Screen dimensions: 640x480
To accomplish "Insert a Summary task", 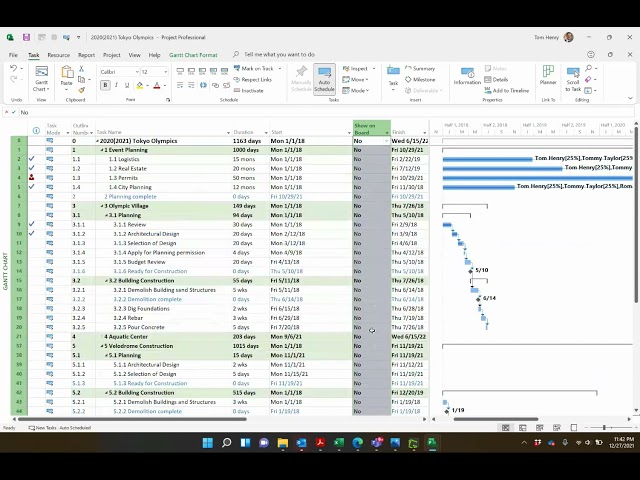I will [x=420, y=69].
